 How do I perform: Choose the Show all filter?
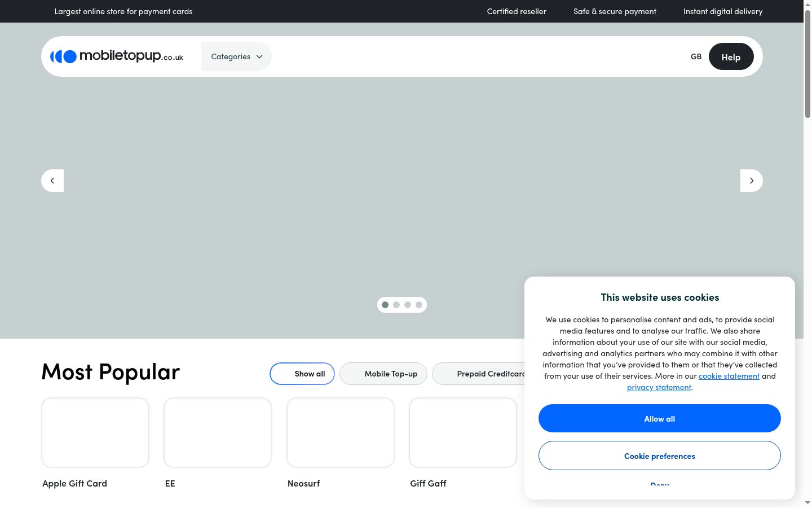tap(302, 374)
